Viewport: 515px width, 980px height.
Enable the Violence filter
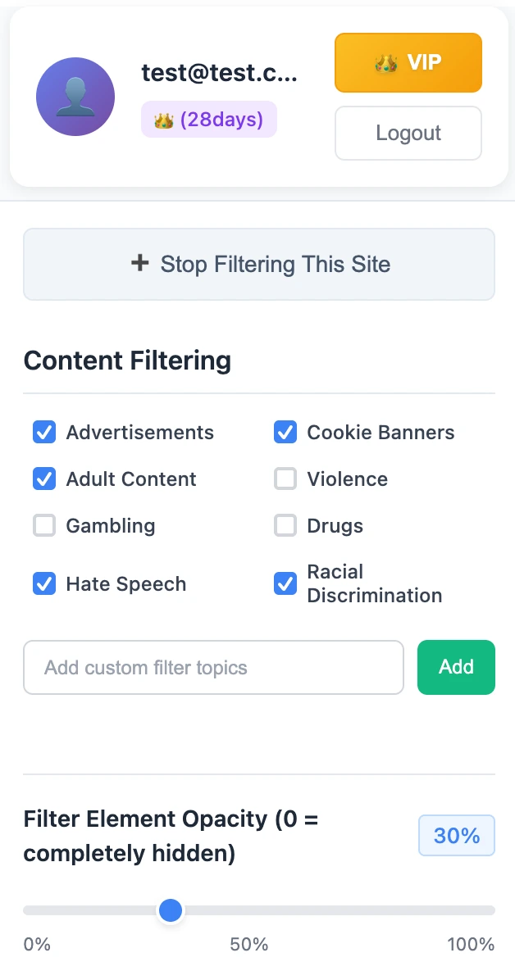[285, 479]
